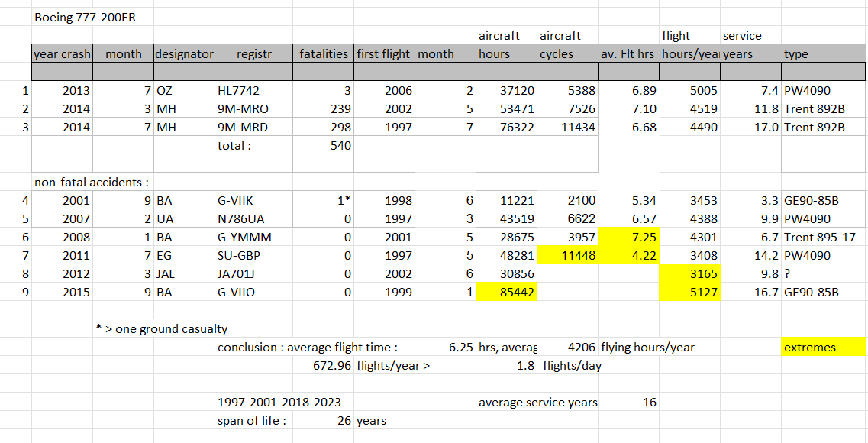Viewport: 868px width, 443px height.
Task: Select service years cell 17.0
Action: tap(750, 127)
